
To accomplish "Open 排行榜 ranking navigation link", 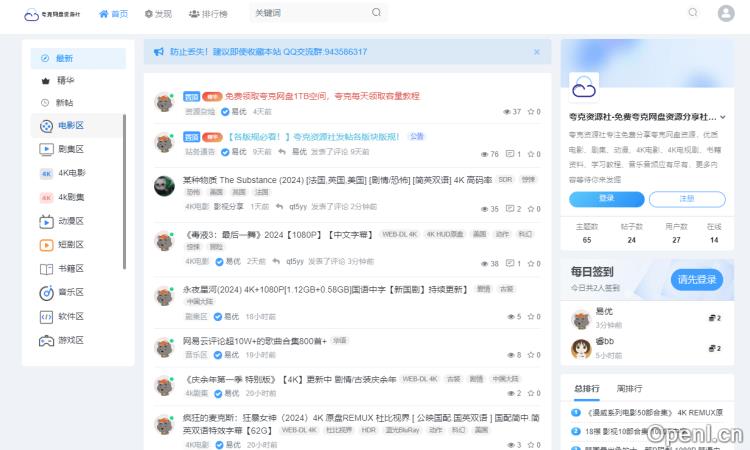I will [x=209, y=14].
